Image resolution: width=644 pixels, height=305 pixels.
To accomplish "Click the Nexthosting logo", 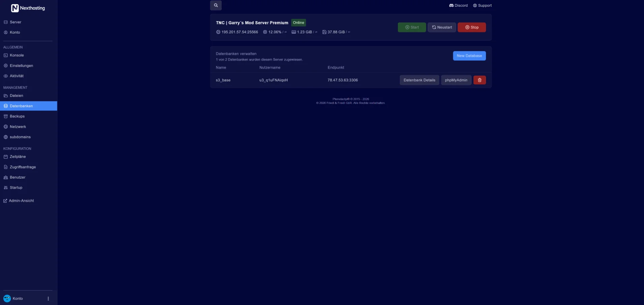I will point(28,8).
